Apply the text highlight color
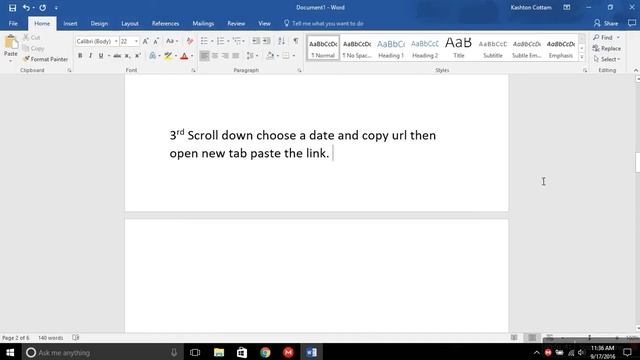This screenshot has height=360, width=640. (x=168, y=56)
